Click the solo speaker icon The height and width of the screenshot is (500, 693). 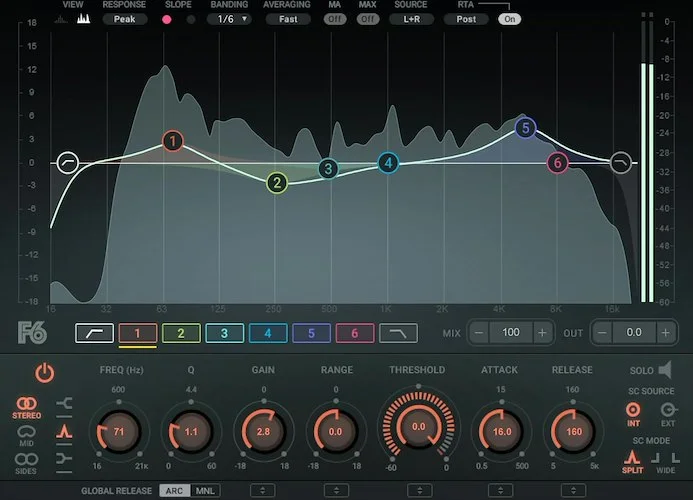tap(666, 370)
